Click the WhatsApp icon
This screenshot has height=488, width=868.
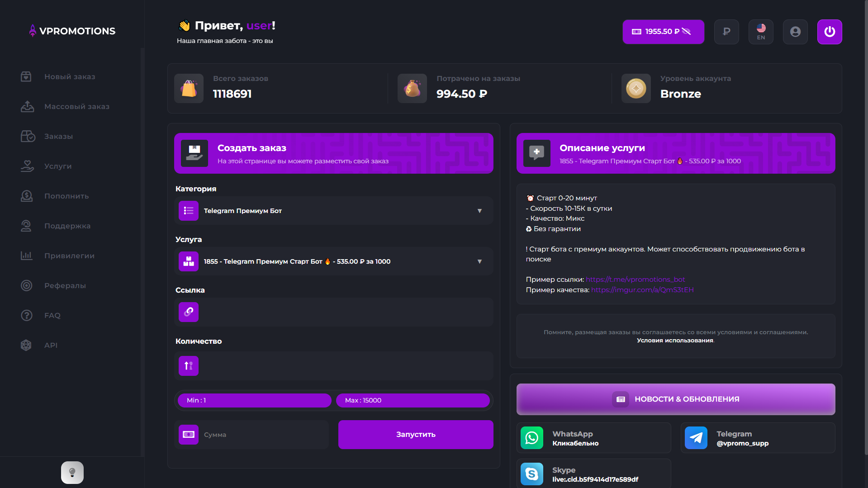tap(532, 438)
